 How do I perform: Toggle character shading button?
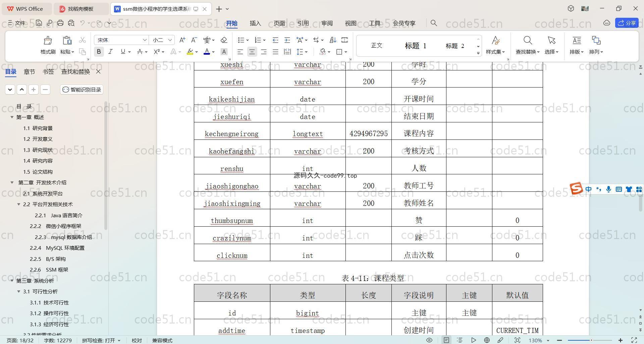click(x=224, y=52)
